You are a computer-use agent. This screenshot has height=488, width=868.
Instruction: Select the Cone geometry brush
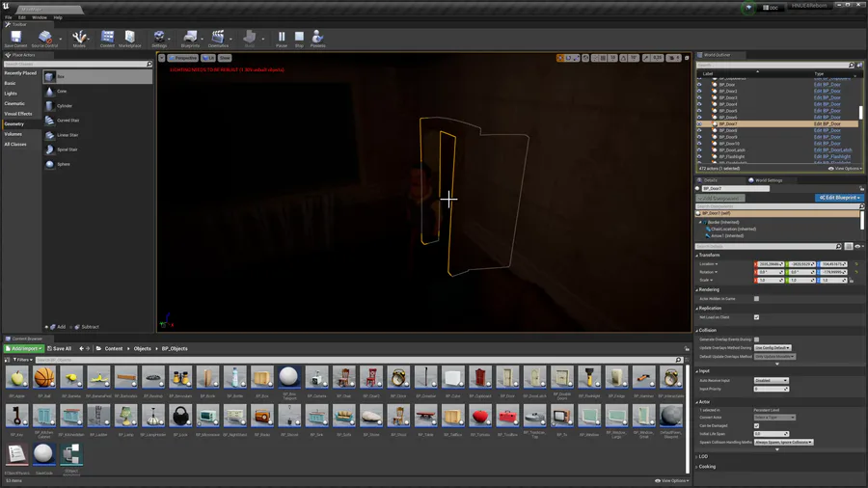[97, 92]
